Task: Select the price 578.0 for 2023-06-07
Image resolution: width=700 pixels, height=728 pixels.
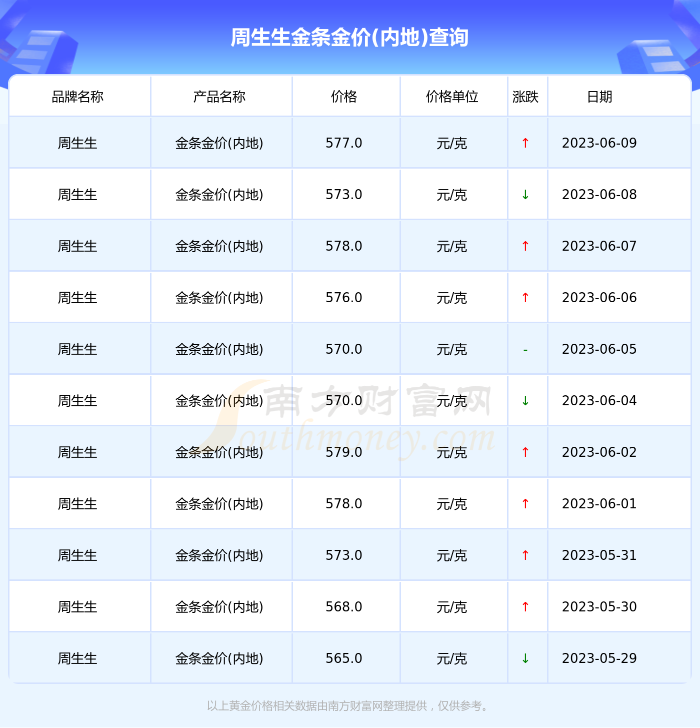Action: click(x=344, y=246)
